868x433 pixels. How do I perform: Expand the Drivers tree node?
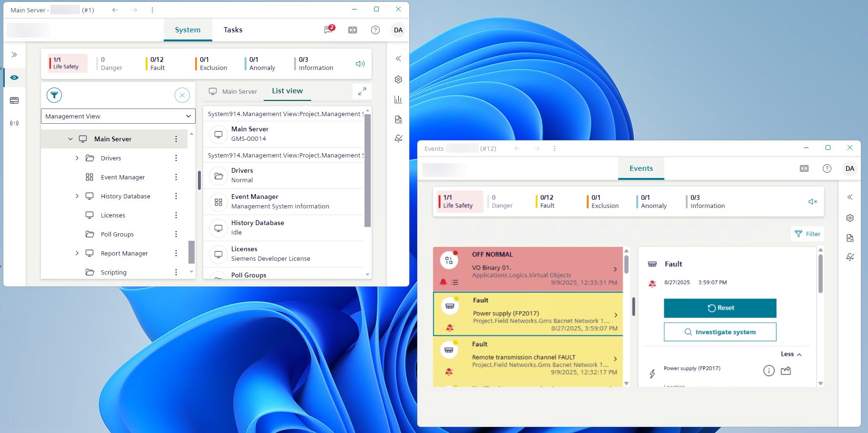(77, 158)
